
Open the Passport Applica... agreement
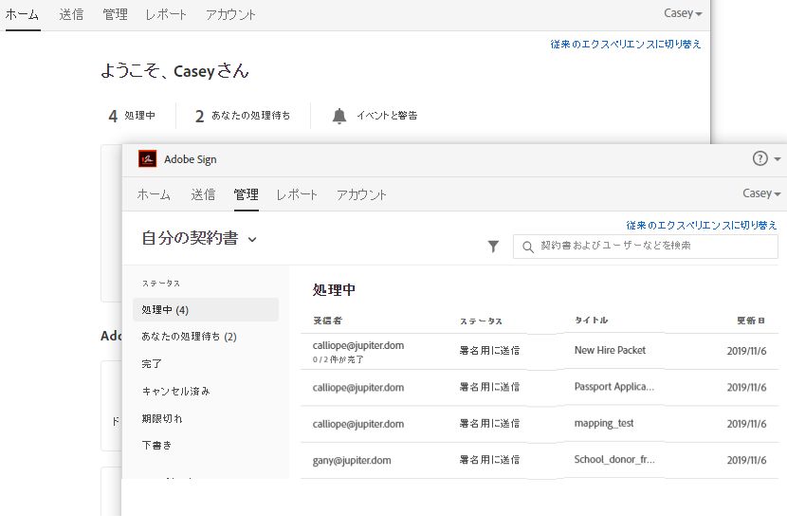tap(613, 387)
